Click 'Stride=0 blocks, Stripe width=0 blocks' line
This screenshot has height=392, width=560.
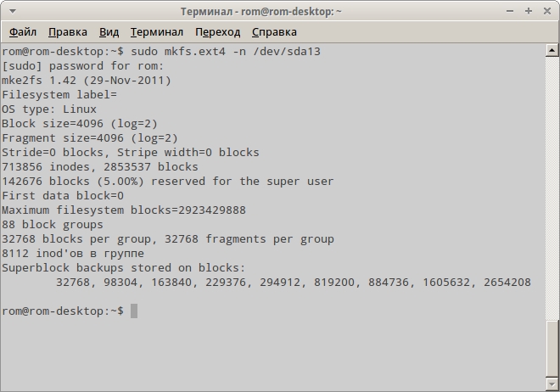131,153
